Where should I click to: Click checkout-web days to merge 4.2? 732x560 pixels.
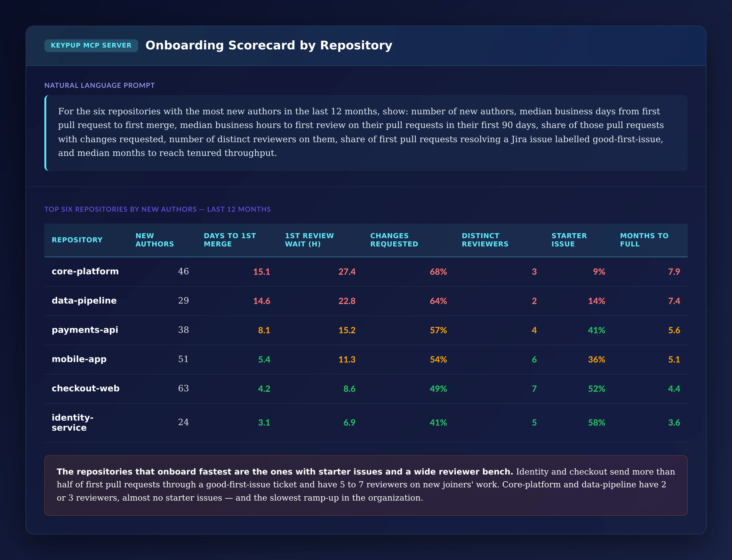tap(264, 389)
